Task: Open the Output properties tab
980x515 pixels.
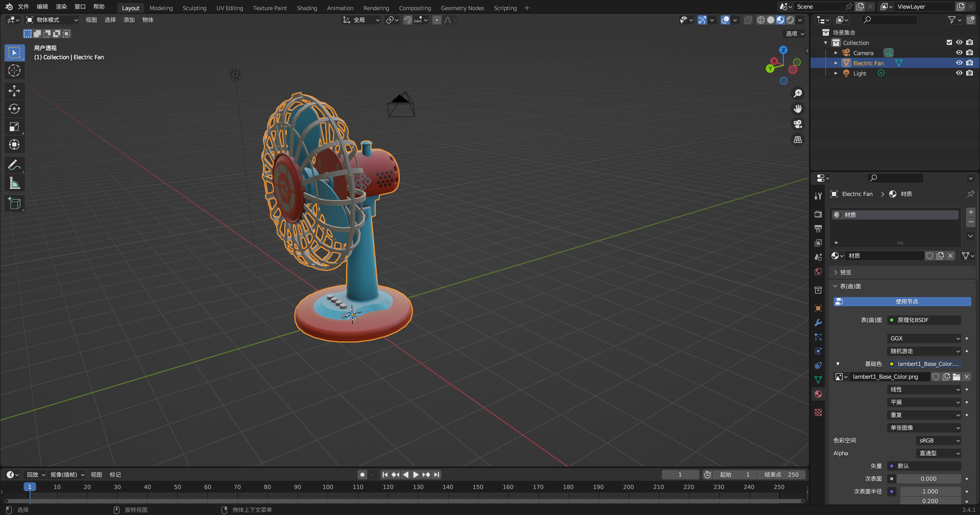Action: coord(818,229)
